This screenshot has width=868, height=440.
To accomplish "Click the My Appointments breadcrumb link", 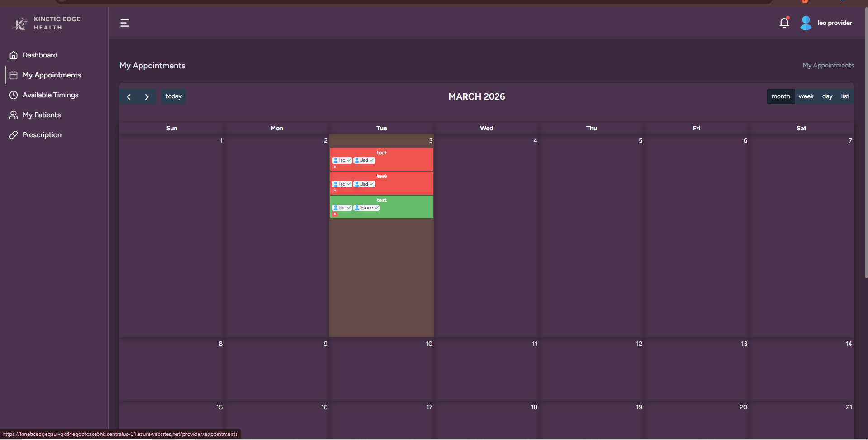I will point(828,66).
